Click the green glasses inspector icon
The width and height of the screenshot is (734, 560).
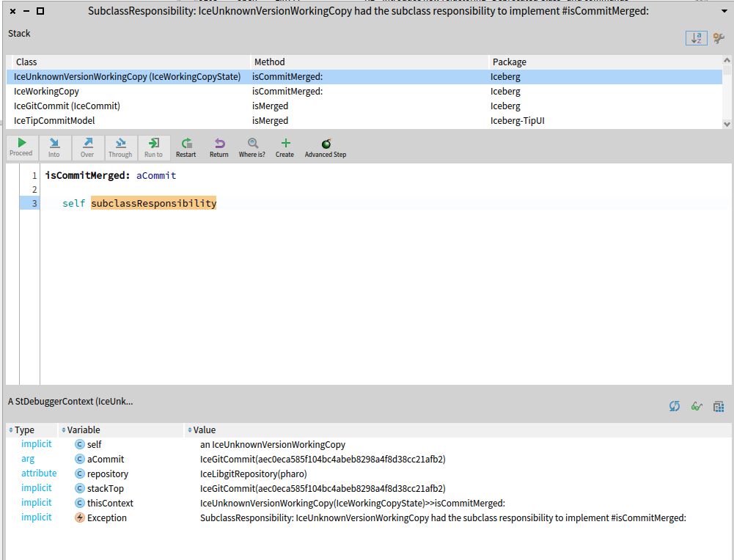click(x=697, y=406)
